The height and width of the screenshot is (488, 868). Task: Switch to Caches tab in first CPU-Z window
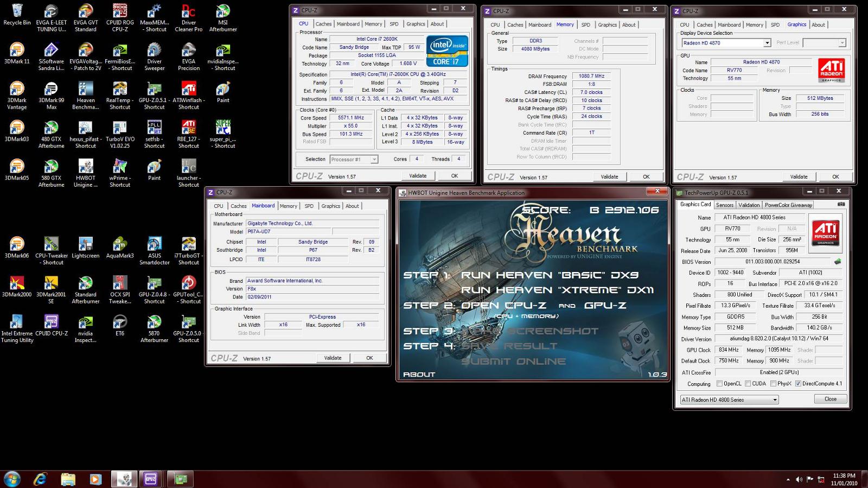(323, 24)
